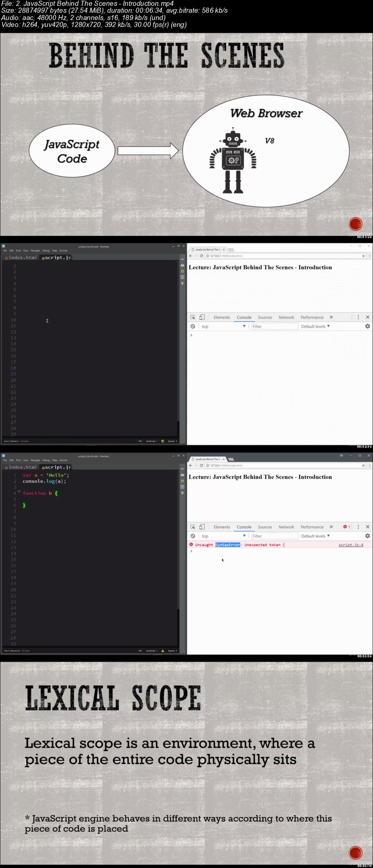
Task: Open Default levels dropdown in the SyntaxError frame
Action: point(315,536)
